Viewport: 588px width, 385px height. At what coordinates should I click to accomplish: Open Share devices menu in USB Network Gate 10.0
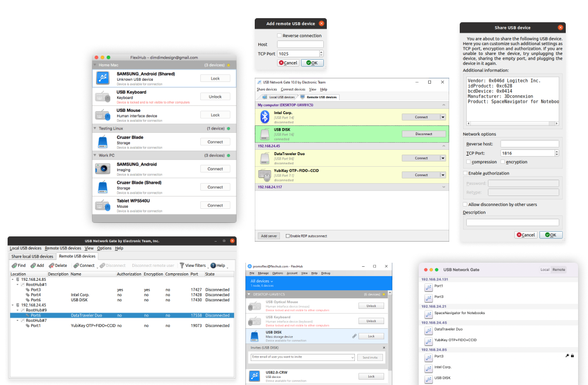tap(266, 90)
